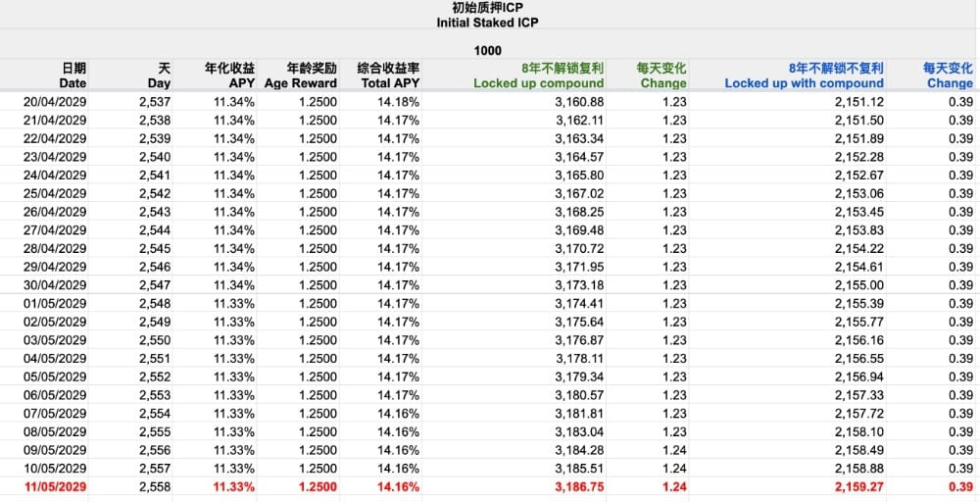Click date cell 21/04/2029

tap(55, 120)
